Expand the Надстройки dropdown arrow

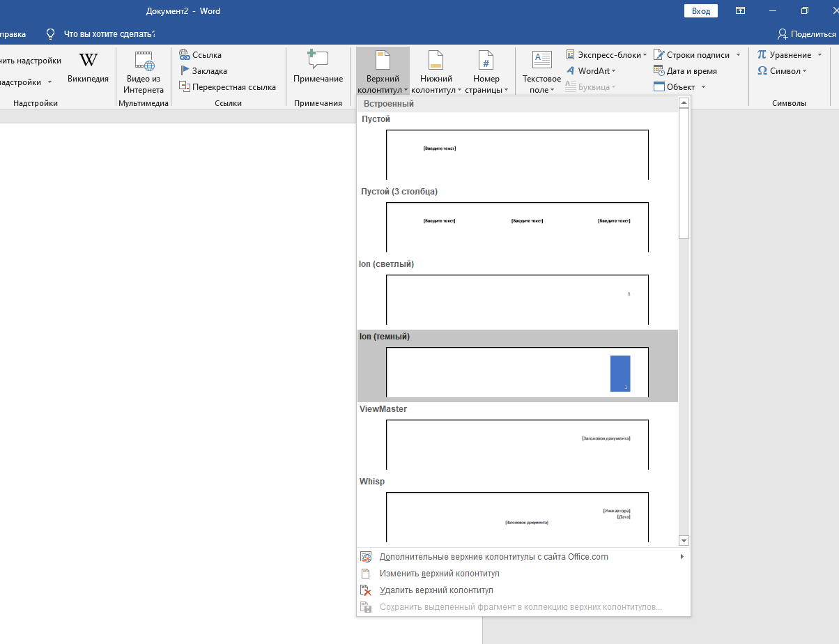point(50,82)
